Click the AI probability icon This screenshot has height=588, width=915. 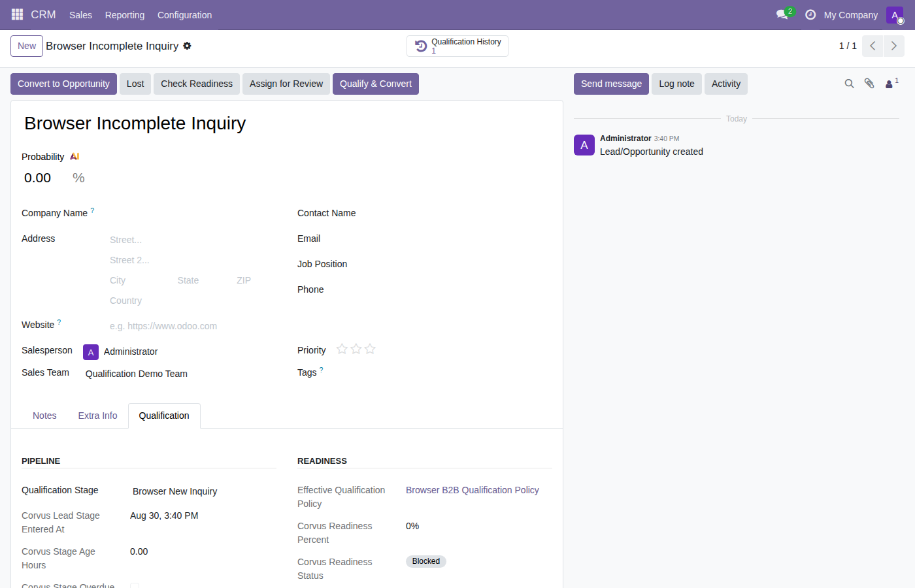pos(75,157)
